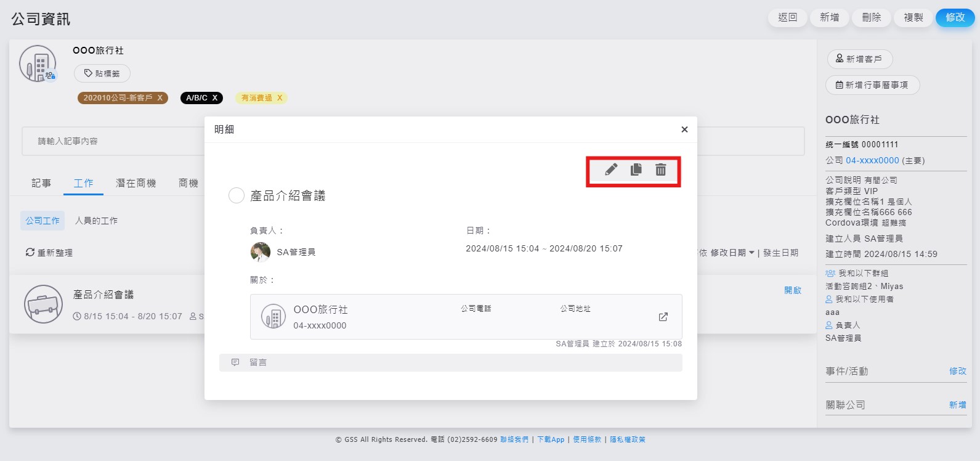Click the pencil edit icon in dialog
The width and height of the screenshot is (980, 461).
pos(611,169)
